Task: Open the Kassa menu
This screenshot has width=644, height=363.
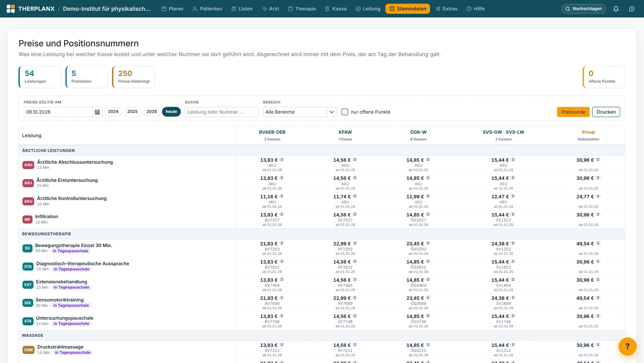Action: 336,9
